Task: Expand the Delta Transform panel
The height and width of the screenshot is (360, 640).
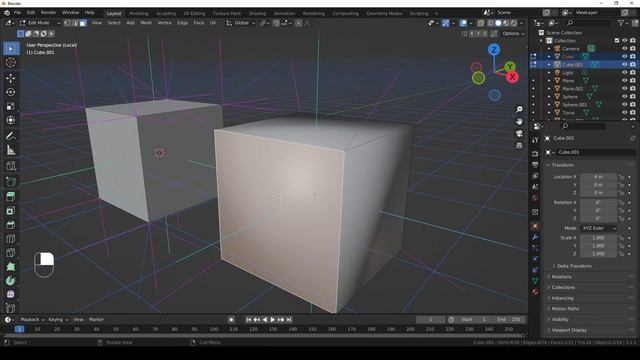Action: pos(573,266)
